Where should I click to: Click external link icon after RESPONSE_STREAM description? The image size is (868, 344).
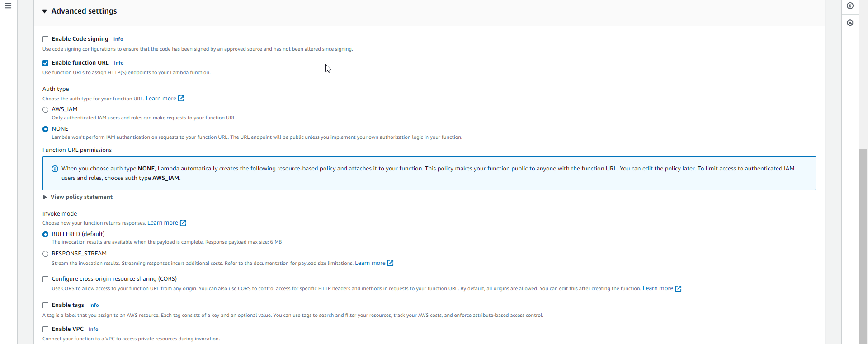[x=391, y=263]
